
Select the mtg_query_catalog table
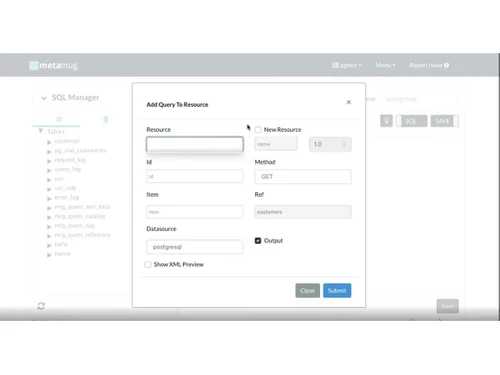click(x=80, y=216)
